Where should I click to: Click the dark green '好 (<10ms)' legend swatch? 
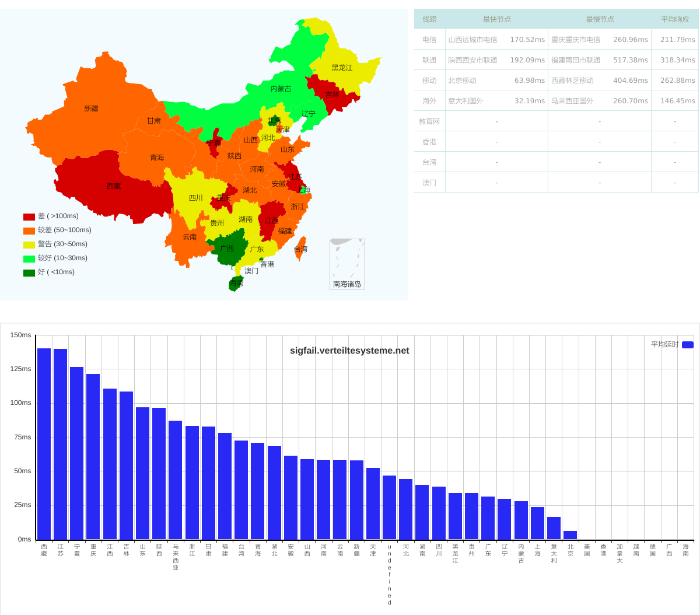(x=29, y=272)
